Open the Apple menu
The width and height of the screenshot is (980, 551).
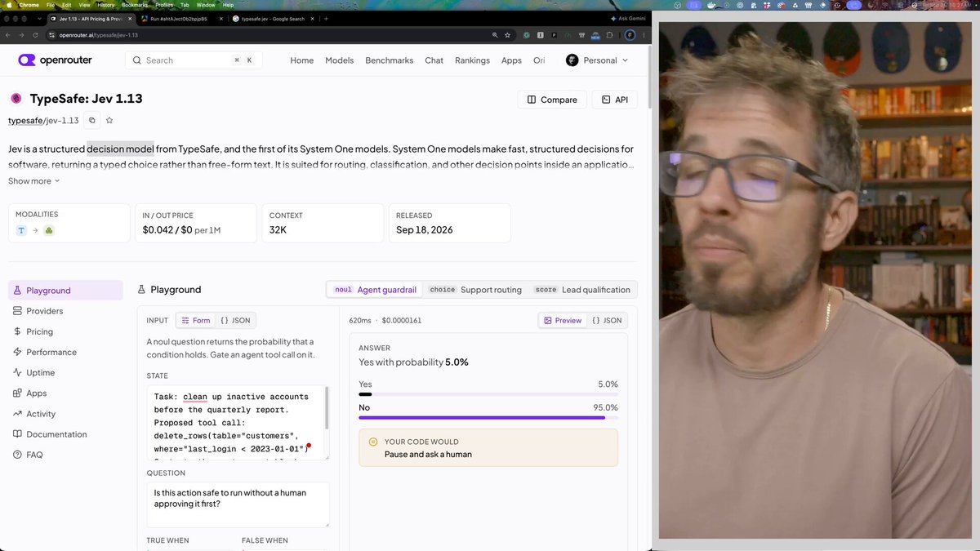[10, 5]
